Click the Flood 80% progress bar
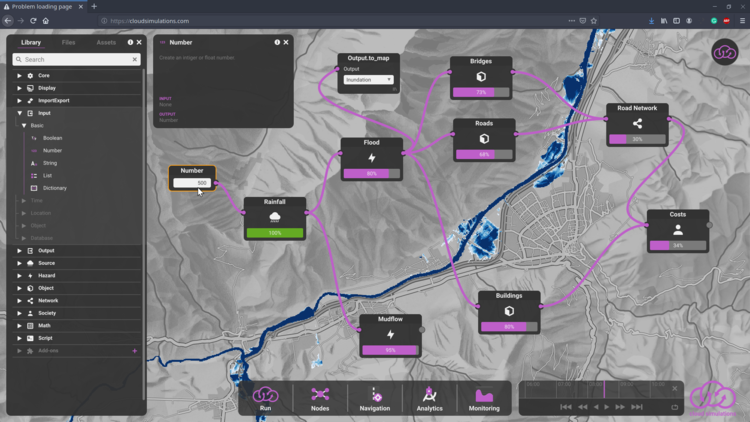The image size is (750, 422). tap(372, 174)
